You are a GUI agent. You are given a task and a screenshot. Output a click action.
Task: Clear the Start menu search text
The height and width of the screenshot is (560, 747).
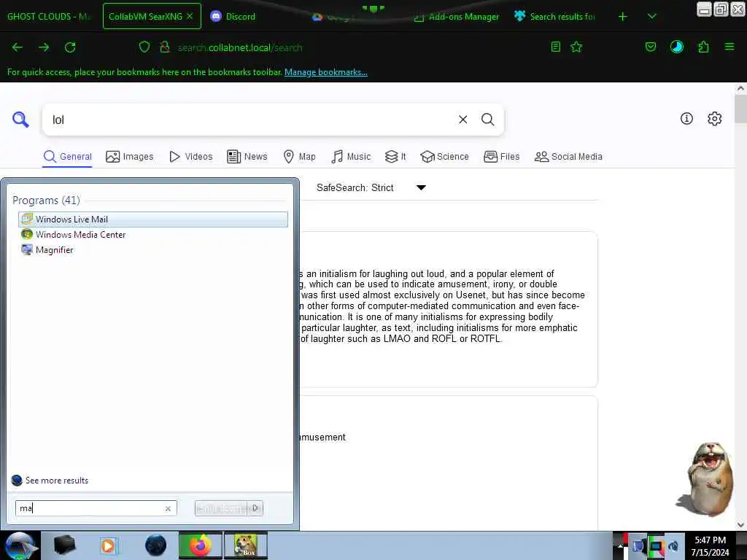click(168, 508)
